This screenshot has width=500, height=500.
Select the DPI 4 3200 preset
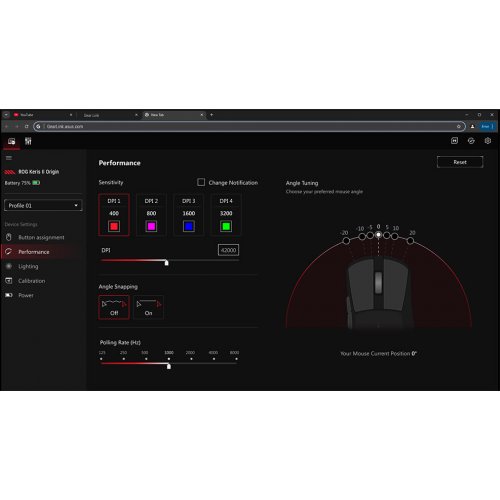[226, 215]
